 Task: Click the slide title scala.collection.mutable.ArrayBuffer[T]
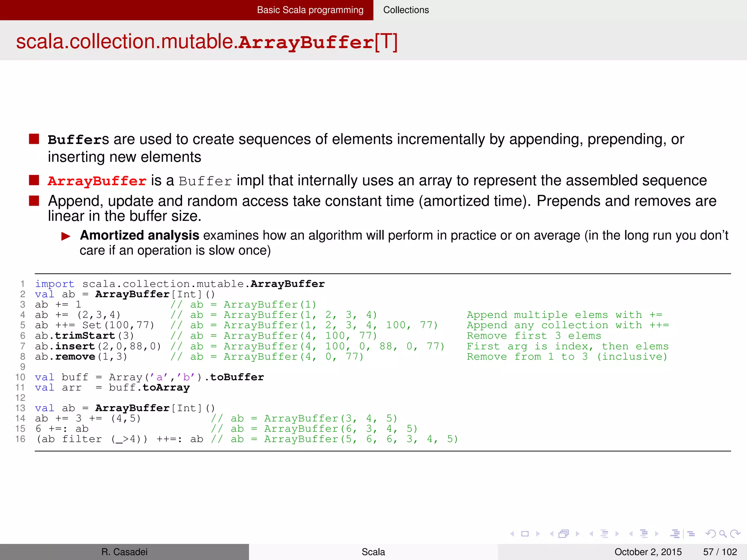(x=207, y=42)
